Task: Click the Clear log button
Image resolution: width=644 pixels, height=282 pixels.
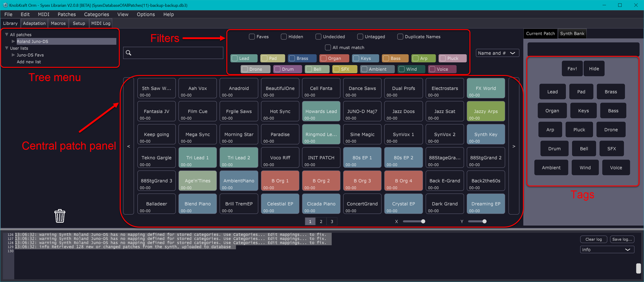Action: point(593,239)
